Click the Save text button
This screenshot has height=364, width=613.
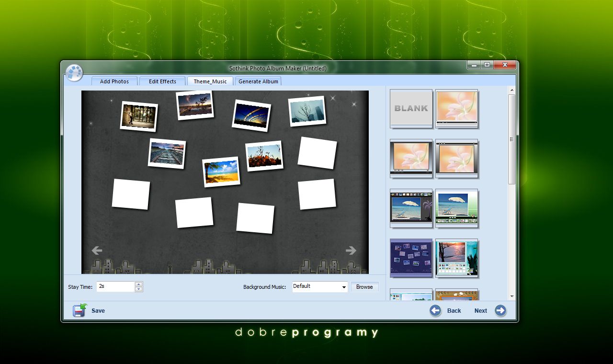tap(98, 311)
